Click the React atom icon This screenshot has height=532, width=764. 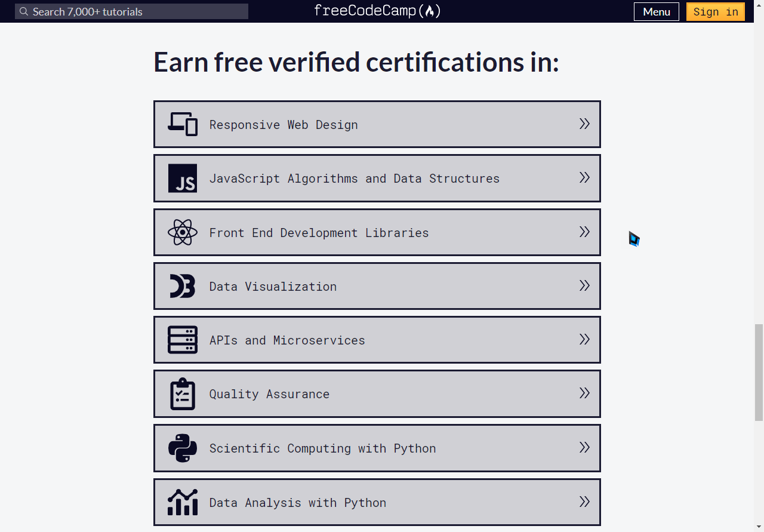pos(183,232)
